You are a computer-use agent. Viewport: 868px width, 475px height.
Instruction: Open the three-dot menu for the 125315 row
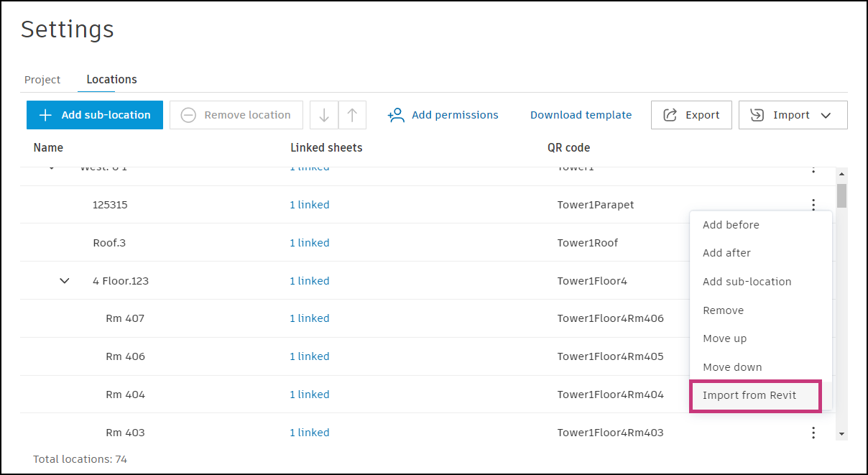click(813, 204)
